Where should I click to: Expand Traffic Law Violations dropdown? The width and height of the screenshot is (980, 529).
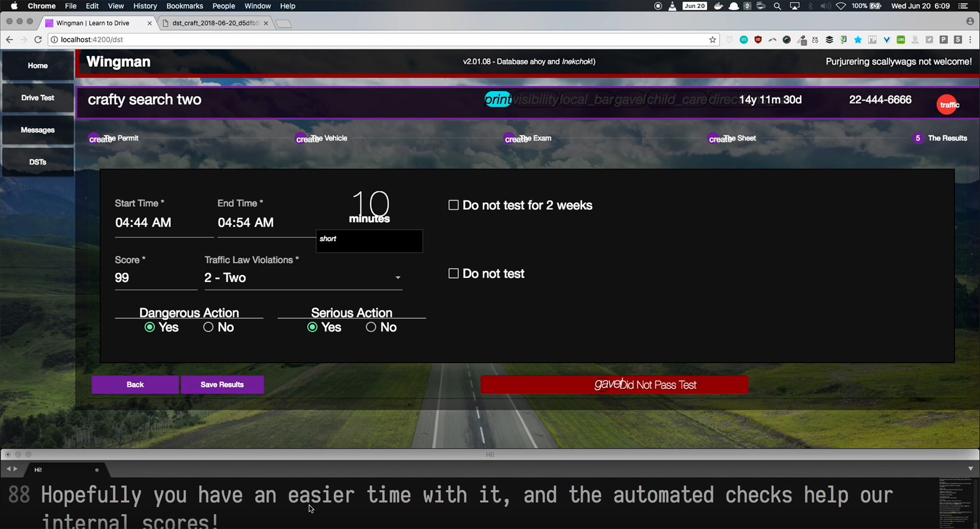click(x=398, y=278)
